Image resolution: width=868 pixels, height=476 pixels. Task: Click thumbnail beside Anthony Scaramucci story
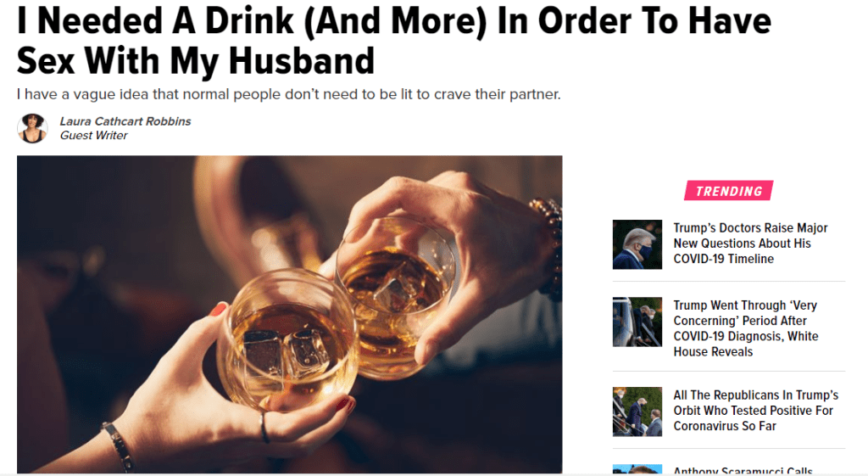click(x=637, y=469)
